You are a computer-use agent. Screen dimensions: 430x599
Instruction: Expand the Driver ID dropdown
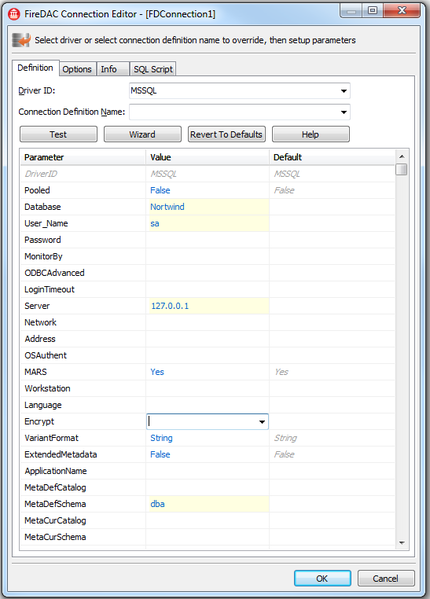(x=343, y=91)
